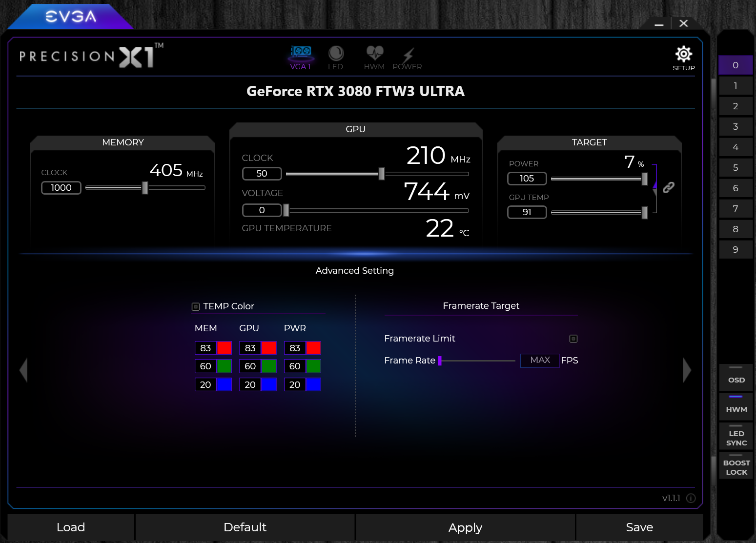Select profile slot 0
The image size is (756, 543).
(x=736, y=65)
